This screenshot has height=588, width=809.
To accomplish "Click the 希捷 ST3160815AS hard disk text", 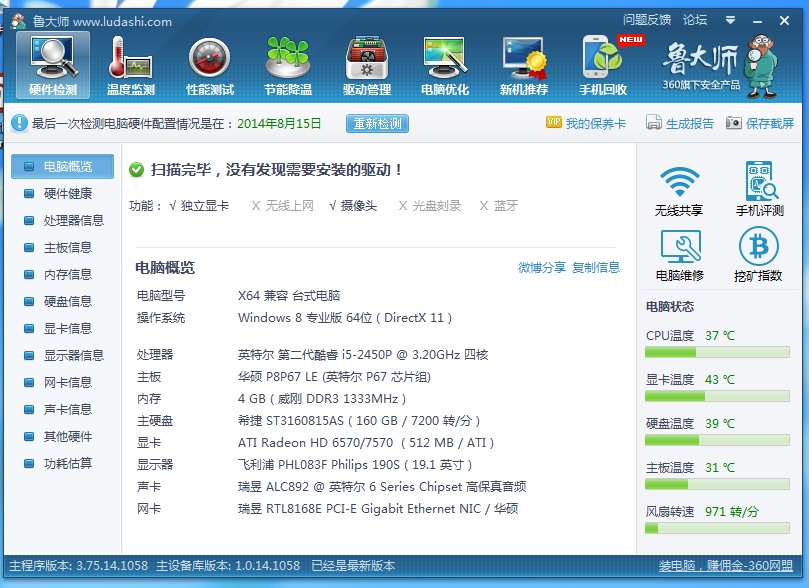I will 359,421.
